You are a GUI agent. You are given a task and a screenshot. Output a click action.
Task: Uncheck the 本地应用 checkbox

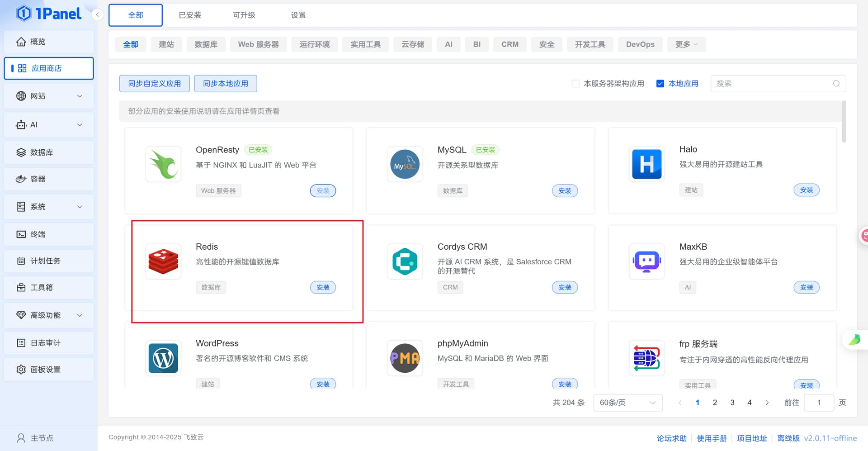click(x=660, y=84)
